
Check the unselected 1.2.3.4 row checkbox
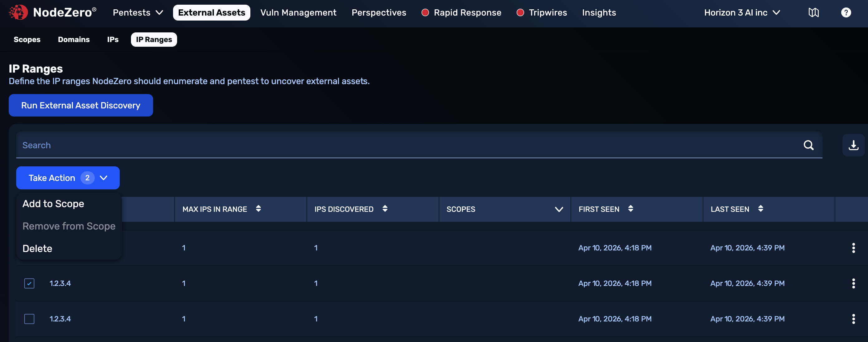[x=29, y=319]
